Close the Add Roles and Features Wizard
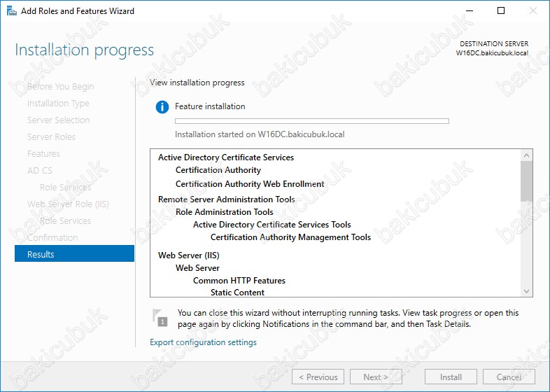The image size is (550, 392). pyautogui.click(x=533, y=11)
